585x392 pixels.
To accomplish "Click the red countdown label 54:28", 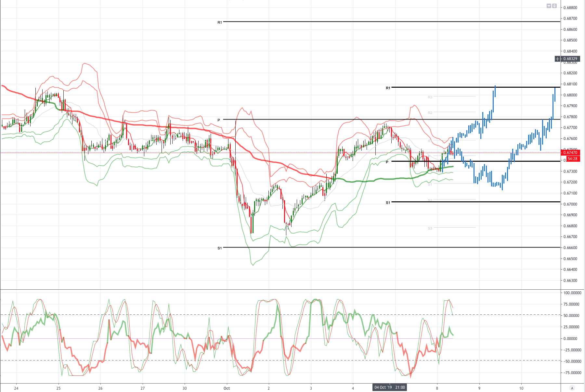I will 572,159.
